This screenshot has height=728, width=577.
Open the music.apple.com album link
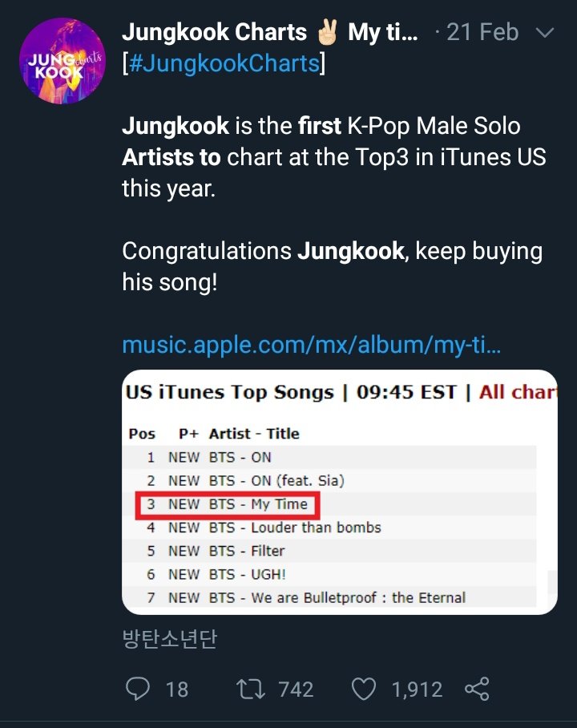[x=312, y=345]
